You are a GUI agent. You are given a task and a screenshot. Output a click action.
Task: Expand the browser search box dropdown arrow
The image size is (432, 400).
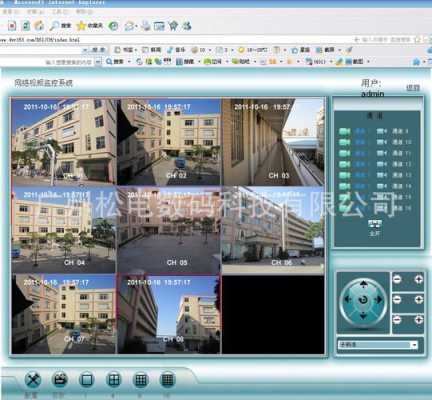98,62
